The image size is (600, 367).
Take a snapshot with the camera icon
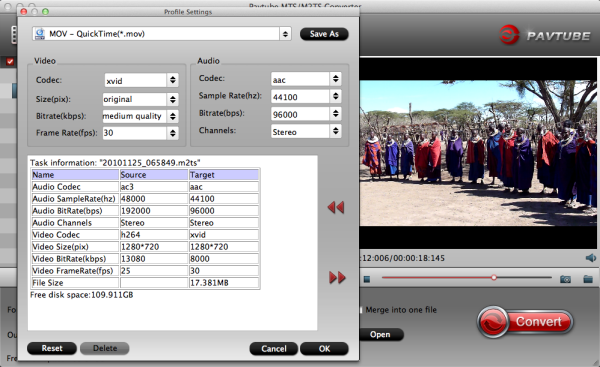click(565, 279)
